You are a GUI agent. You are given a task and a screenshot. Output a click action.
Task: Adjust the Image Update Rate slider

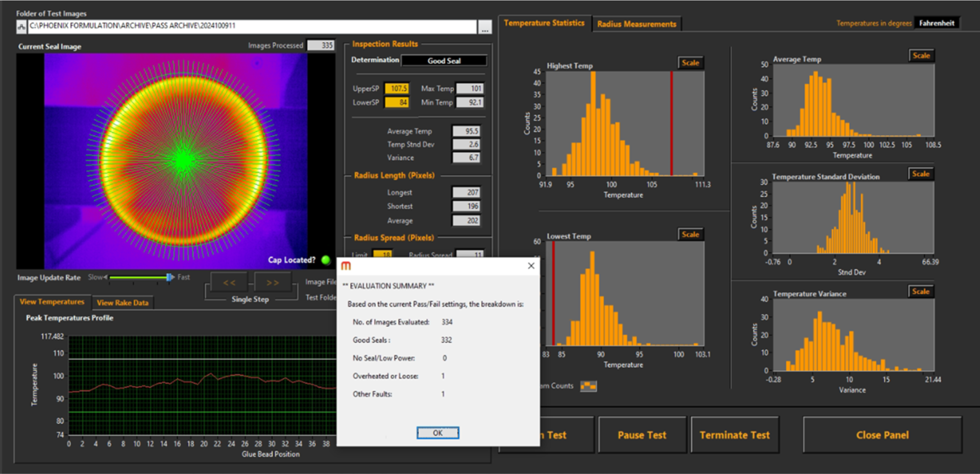(x=169, y=277)
